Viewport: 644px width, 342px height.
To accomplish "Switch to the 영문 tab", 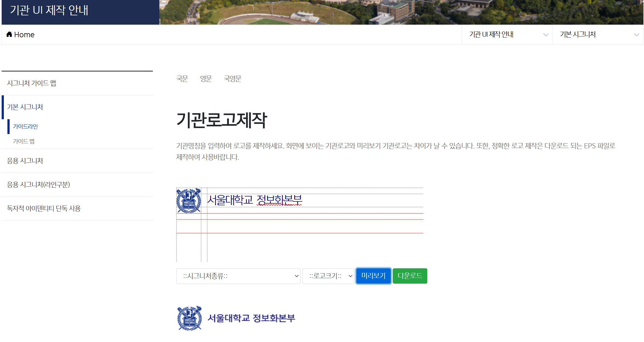I will 206,79.
